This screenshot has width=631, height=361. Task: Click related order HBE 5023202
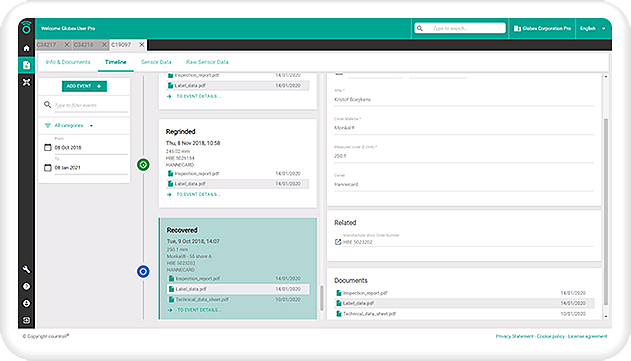coord(357,242)
